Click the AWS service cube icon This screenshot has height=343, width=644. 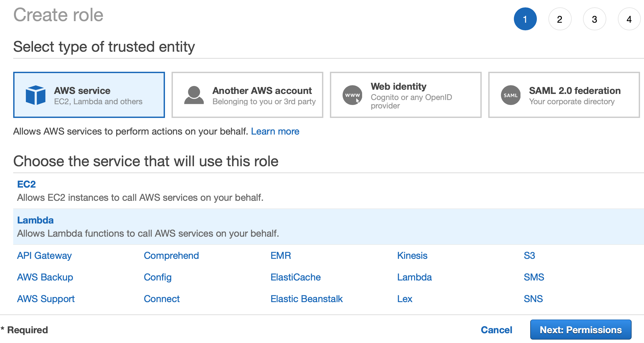point(36,95)
